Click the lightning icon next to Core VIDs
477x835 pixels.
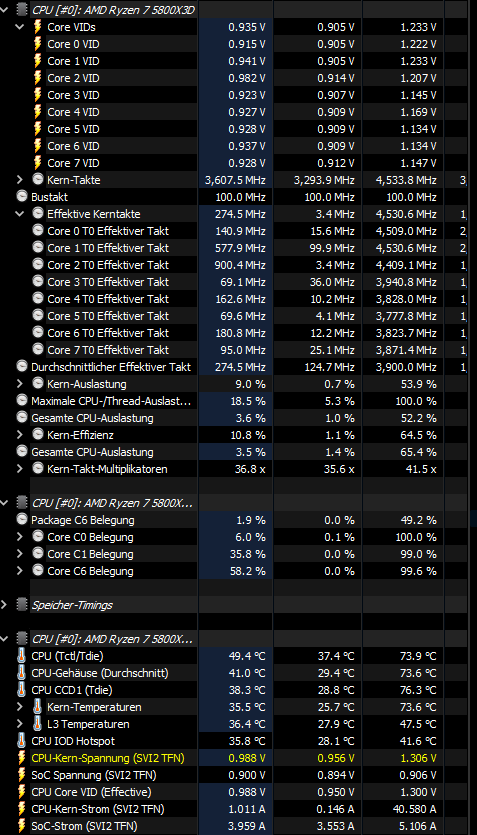37,27
